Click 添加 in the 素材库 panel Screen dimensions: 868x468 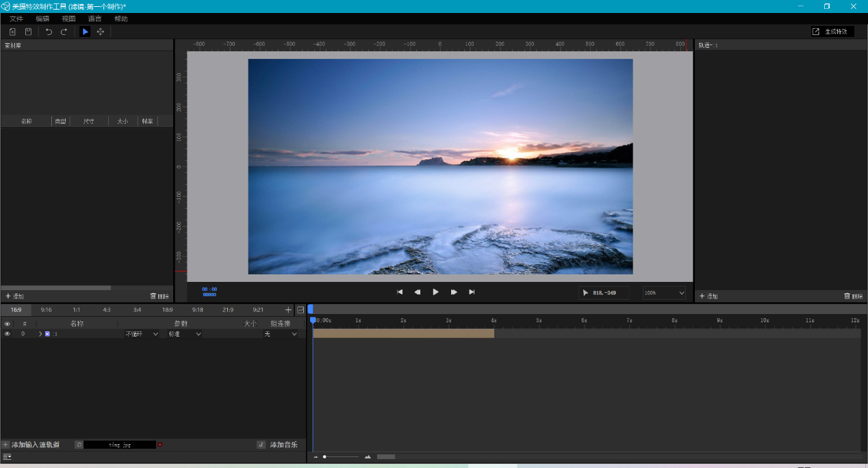point(14,296)
